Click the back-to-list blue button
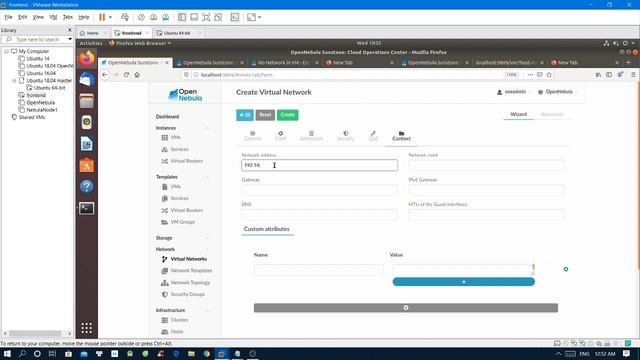640x360 pixels. [x=245, y=115]
